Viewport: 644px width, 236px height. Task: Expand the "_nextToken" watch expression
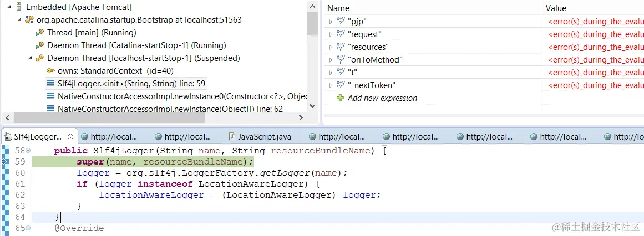(331, 85)
